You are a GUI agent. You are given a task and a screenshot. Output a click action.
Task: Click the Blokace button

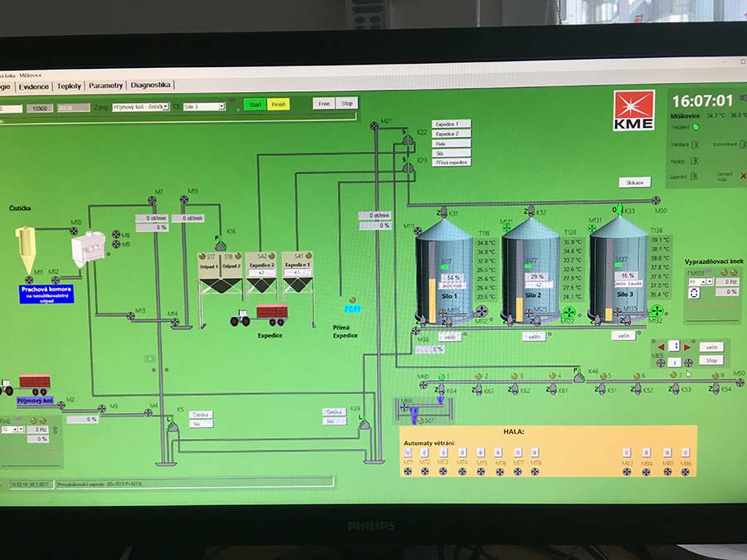pos(635,182)
